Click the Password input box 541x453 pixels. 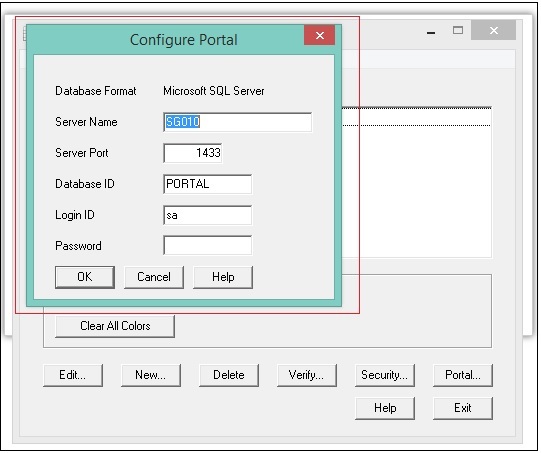coord(207,246)
